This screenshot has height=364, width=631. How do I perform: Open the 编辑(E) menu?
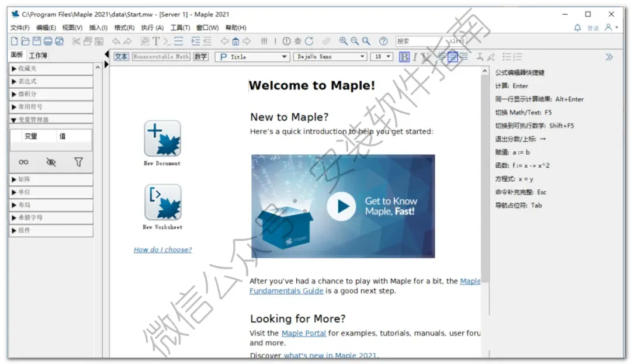46,27
